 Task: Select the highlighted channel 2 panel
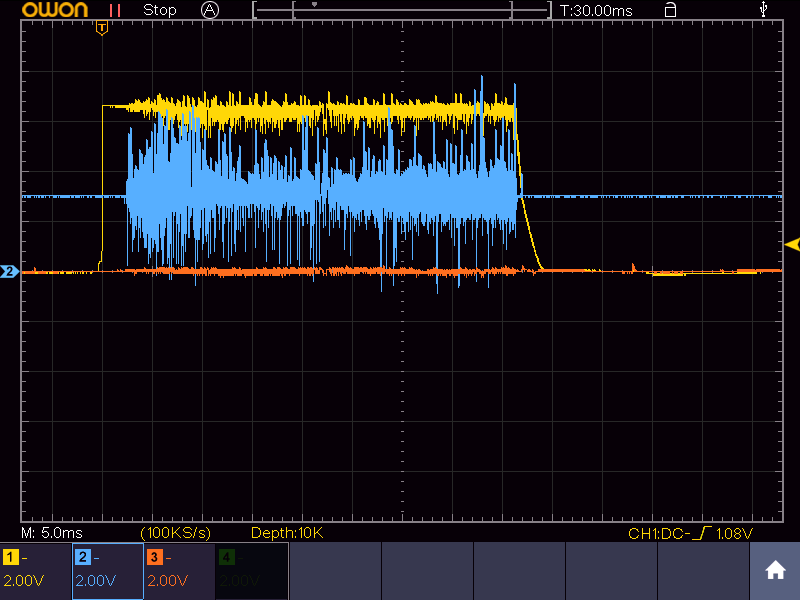[x=108, y=571]
